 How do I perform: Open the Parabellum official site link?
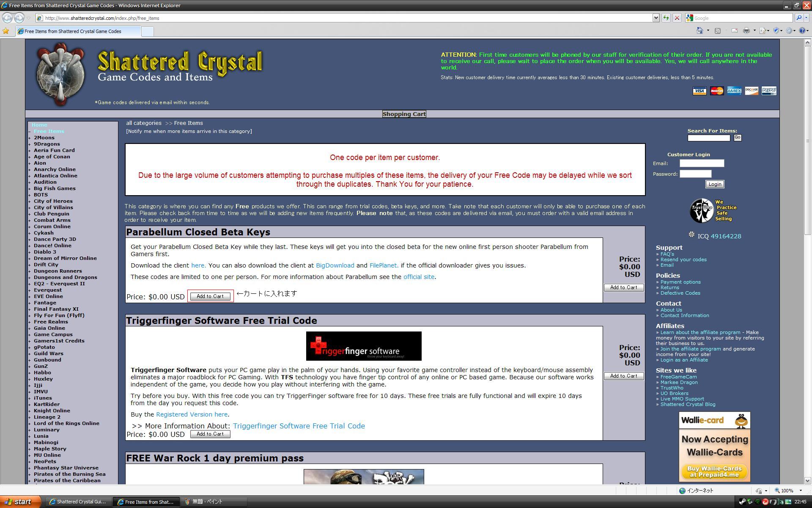coord(419,277)
